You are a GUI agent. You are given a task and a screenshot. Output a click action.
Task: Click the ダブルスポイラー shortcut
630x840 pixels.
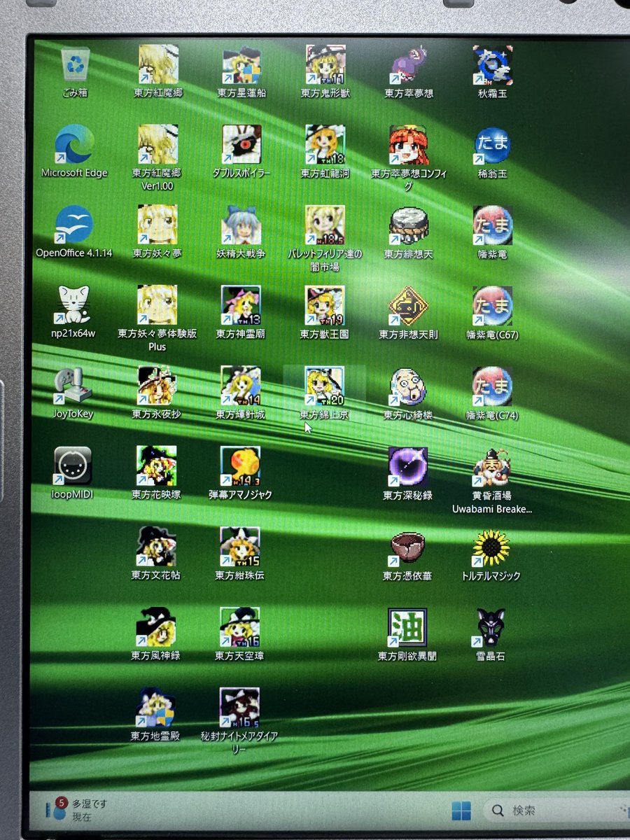click(241, 144)
